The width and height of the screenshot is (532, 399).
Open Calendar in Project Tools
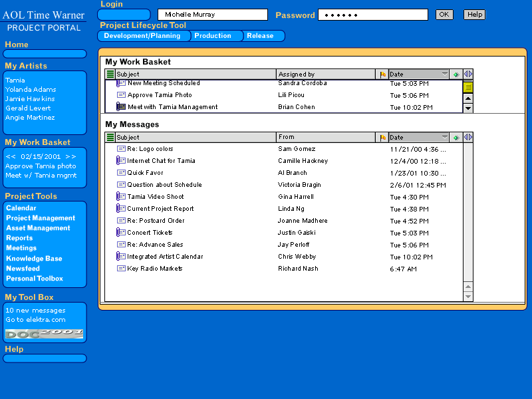click(x=21, y=208)
